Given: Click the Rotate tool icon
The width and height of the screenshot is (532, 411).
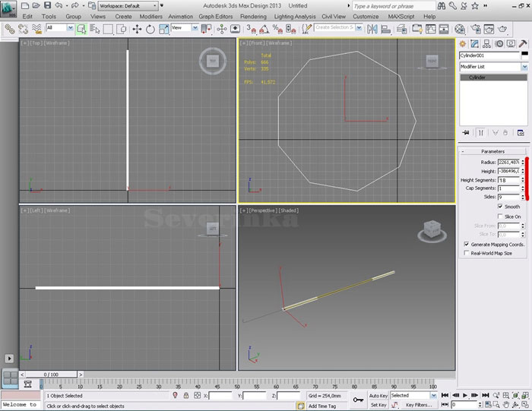Looking at the screenshot, I should [x=150, y=29].
